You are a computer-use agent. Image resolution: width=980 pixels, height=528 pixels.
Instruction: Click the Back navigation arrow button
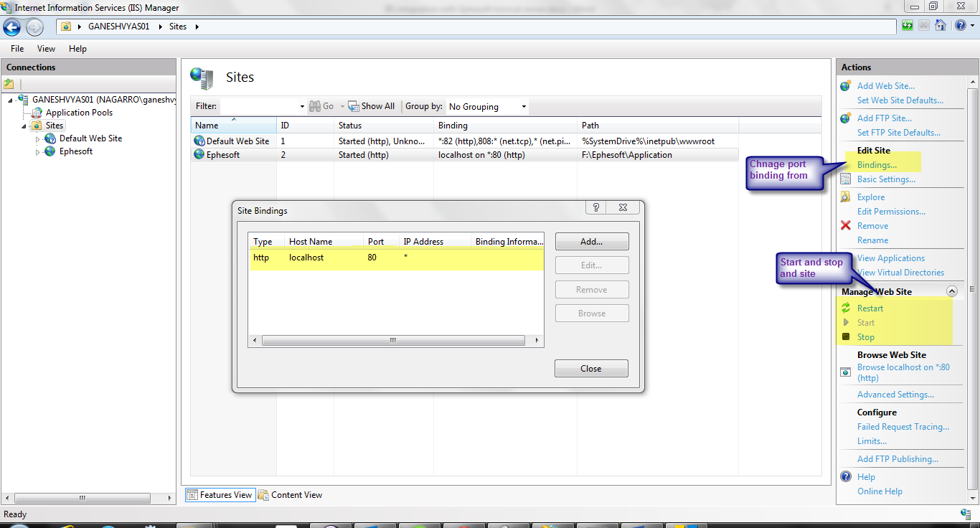click(11, 27)
